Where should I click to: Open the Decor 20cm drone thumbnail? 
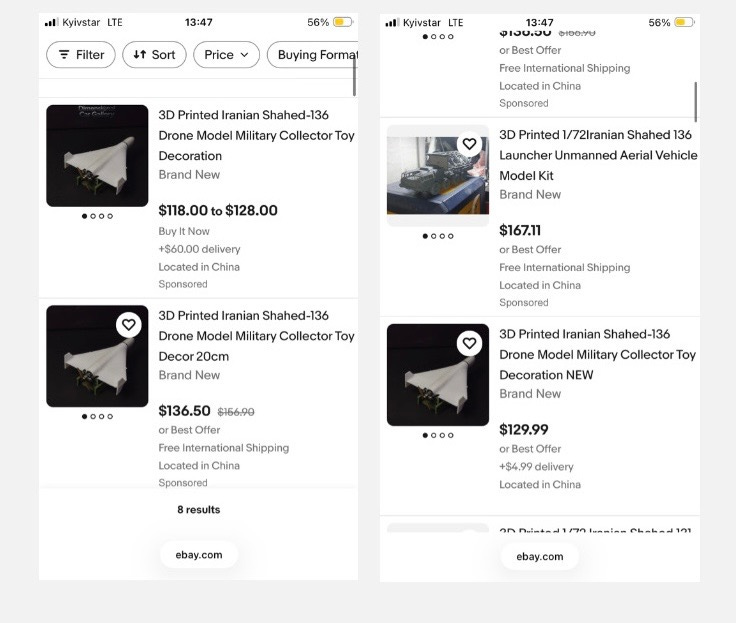[97, 356]
